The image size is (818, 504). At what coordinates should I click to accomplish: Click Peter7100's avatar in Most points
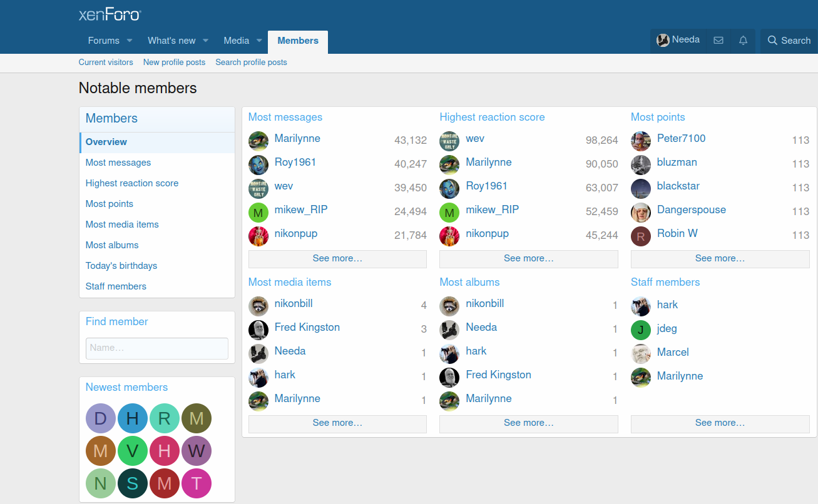tap(641, 141)
